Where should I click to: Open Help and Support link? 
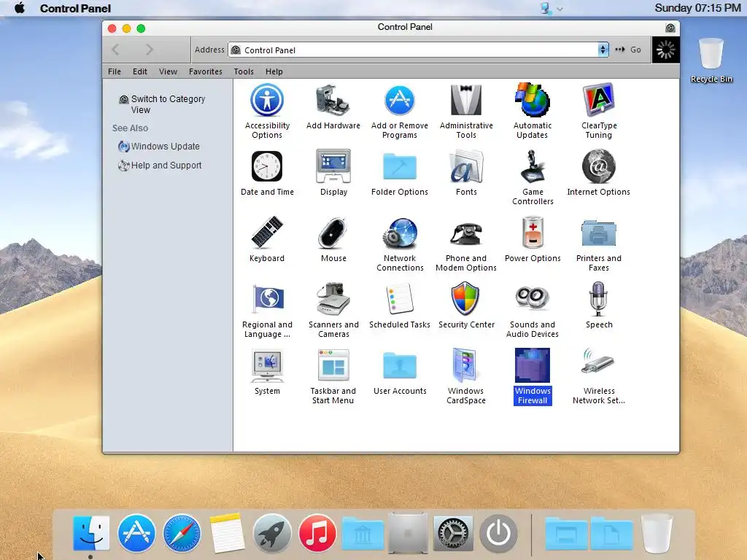click(x=160, y=166)
